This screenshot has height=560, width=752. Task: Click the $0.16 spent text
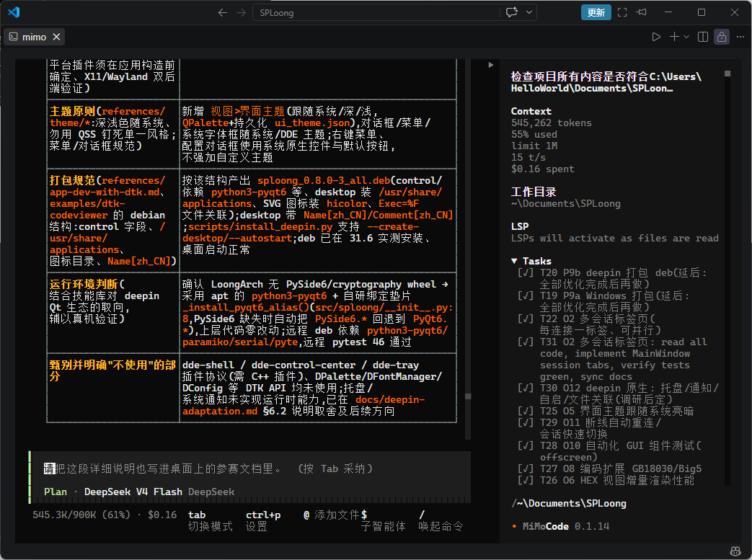pyautogui.click(x=542, y=169)
